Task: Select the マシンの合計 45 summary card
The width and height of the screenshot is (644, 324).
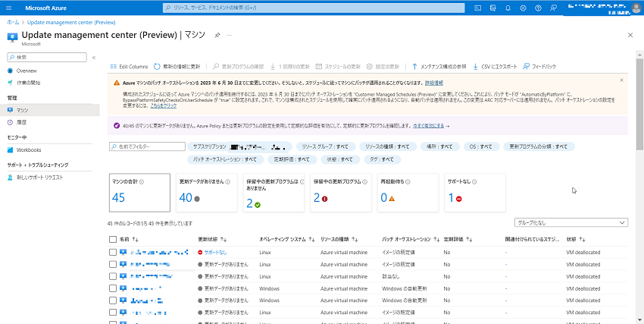Action: click(139, 193)
